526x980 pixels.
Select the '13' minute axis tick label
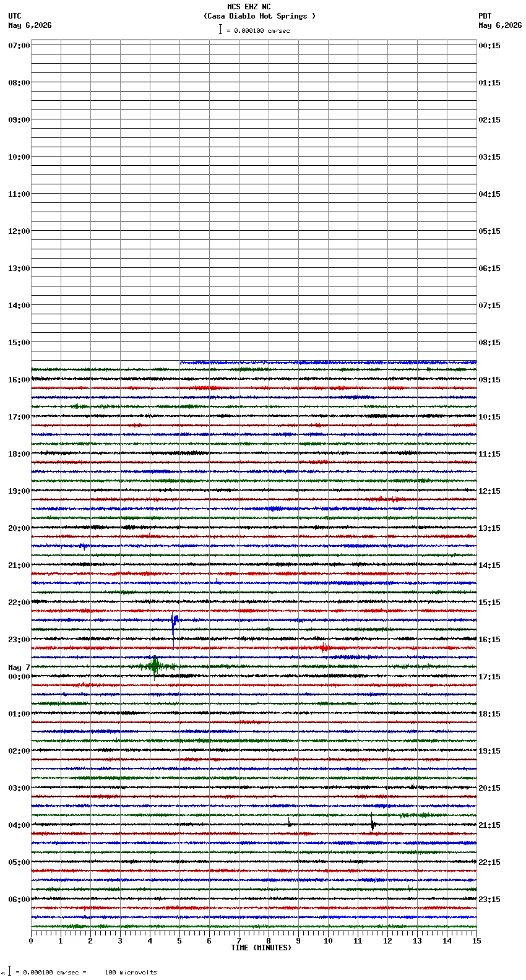pyautogui.click(x=417, y=941)
